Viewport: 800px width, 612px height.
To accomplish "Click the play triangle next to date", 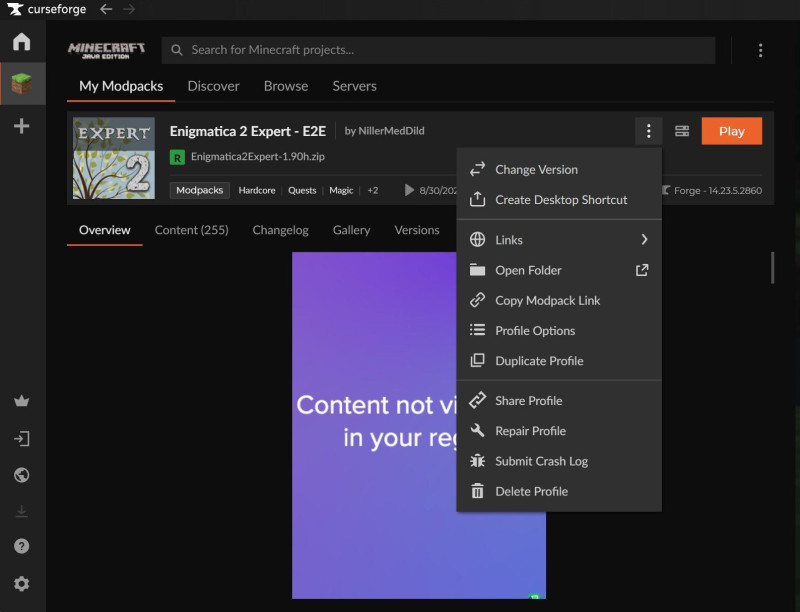I will point(409,190).
